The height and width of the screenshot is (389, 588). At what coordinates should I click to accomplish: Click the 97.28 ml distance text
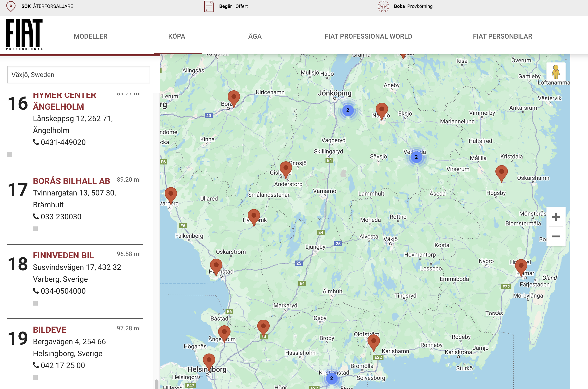129,328
